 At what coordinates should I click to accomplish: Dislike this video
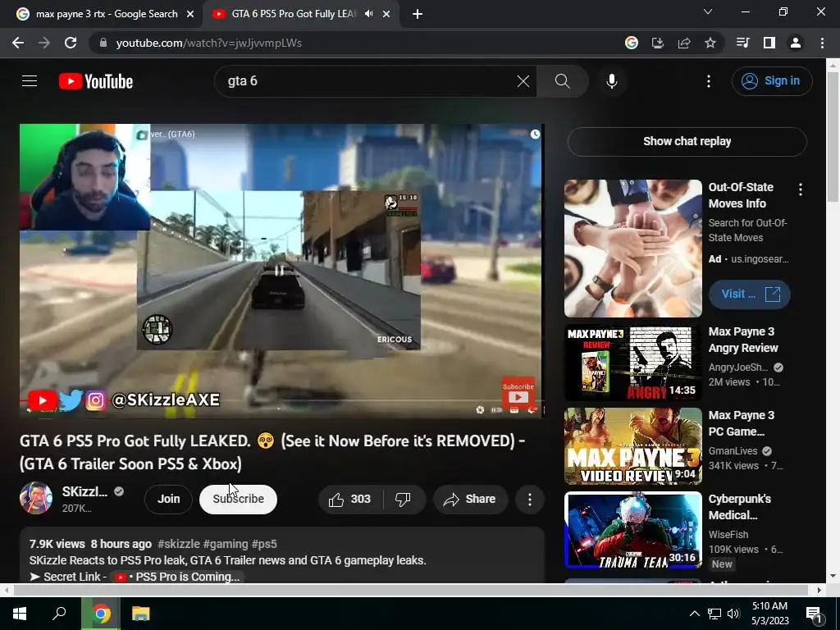404,500
